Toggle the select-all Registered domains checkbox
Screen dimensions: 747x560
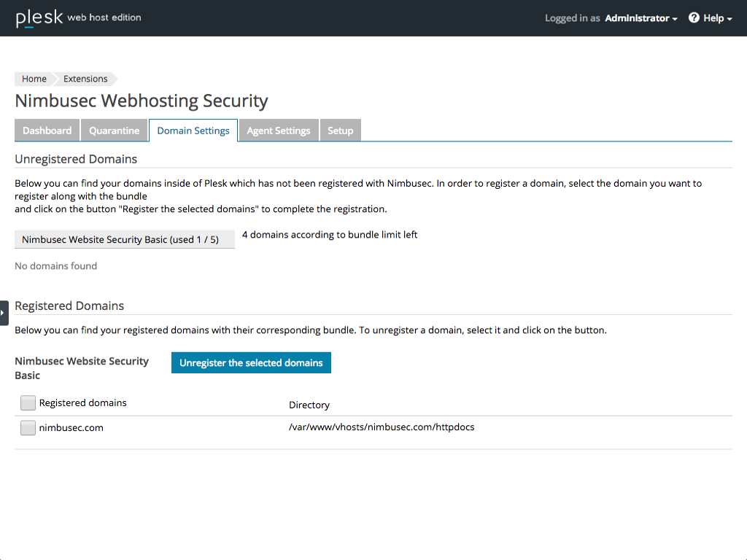pyautogui.click(x=28, y=402)
